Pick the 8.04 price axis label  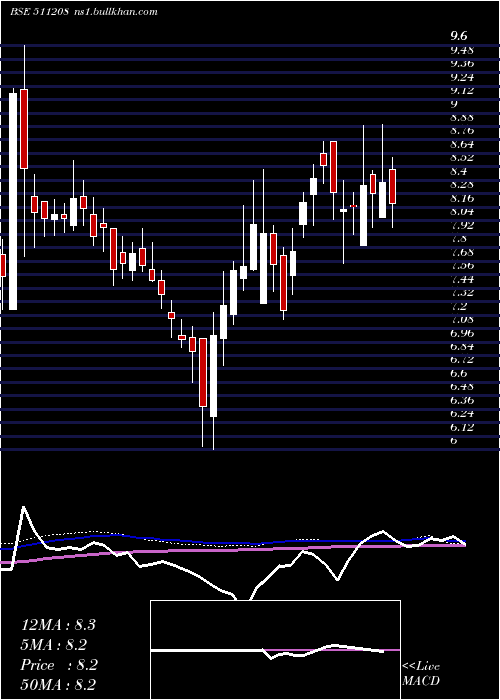pyautogui.click(x=462, y=212)
